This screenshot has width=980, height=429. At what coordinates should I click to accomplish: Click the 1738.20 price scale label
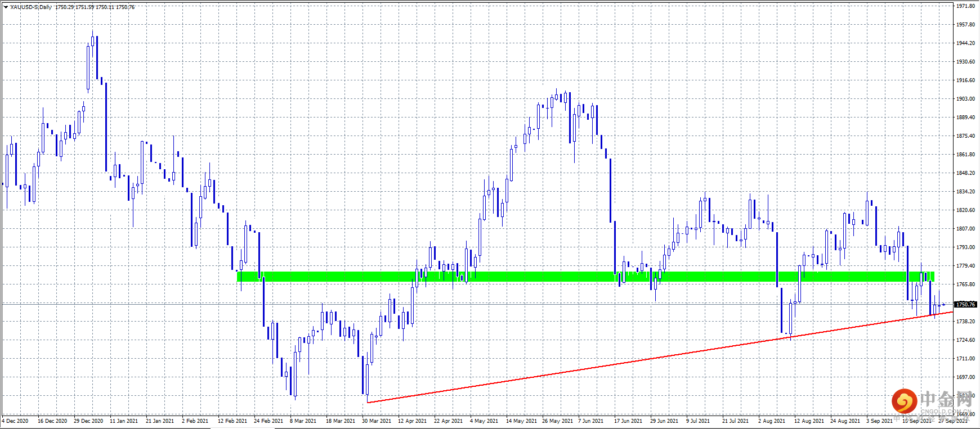[x=965, y=322]
